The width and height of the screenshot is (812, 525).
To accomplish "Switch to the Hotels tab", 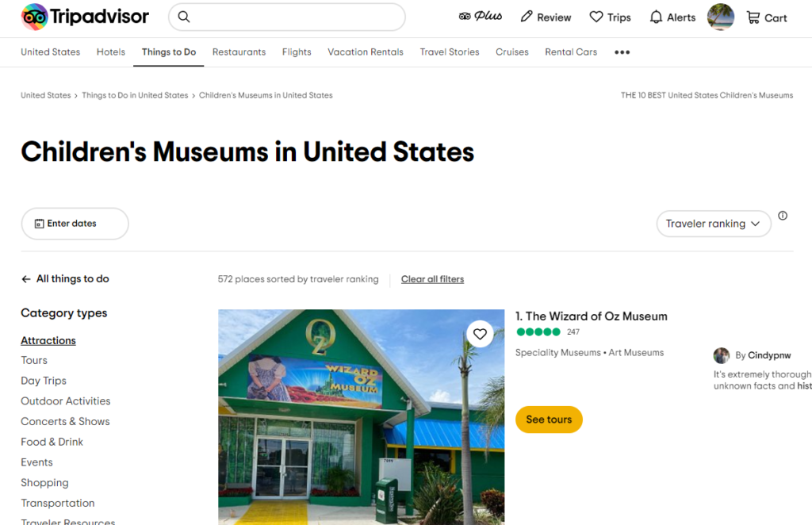I will (110, 52).
